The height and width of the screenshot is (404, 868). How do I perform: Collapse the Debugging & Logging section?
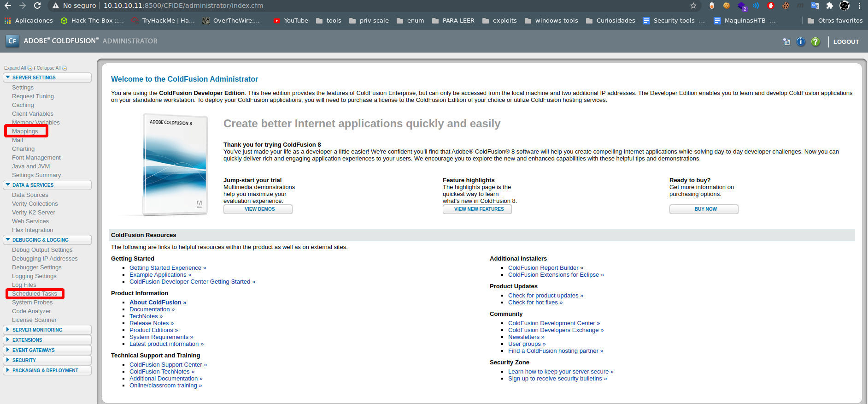pos(47,240)
